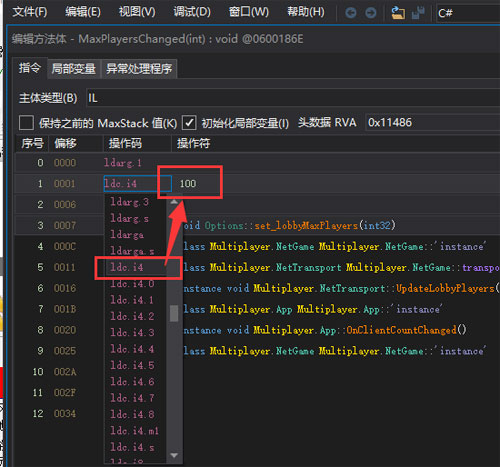
Task: Choose ldc.i4.6 from opcode list
Action: pos(132,382)
